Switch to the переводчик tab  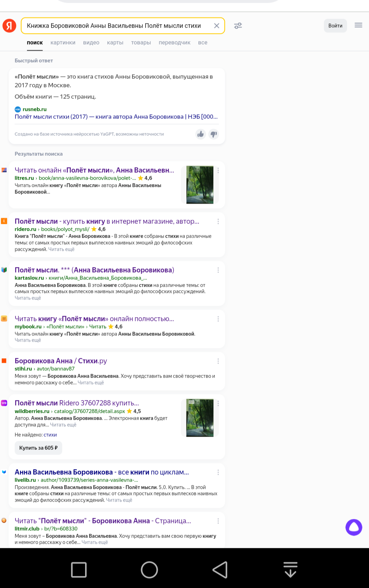click(x=175, y=42)
